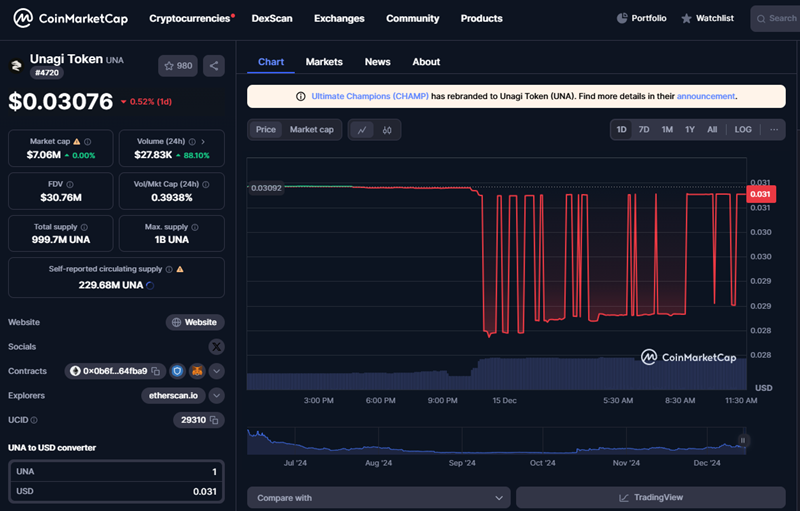This screenshot has height=511, width=800.
Task: Expand more contracts chevron
Action: (x=216, y=371)
